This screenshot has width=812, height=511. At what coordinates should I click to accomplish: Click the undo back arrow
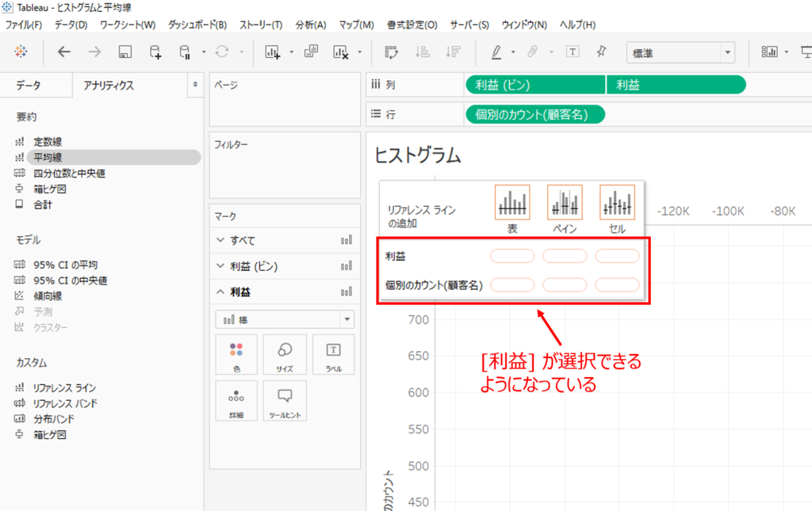tap(63, 51)
